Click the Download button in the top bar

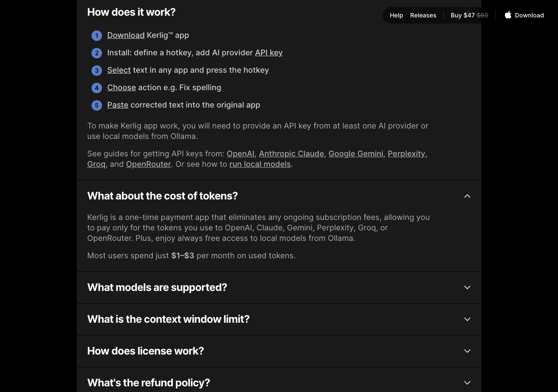[x=524, y=15]
